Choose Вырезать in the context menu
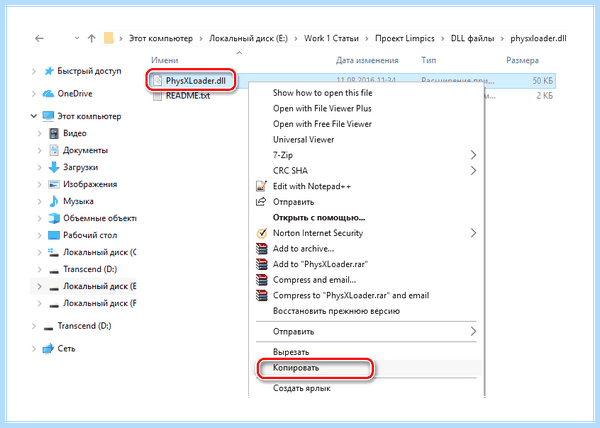 point(291,352)
